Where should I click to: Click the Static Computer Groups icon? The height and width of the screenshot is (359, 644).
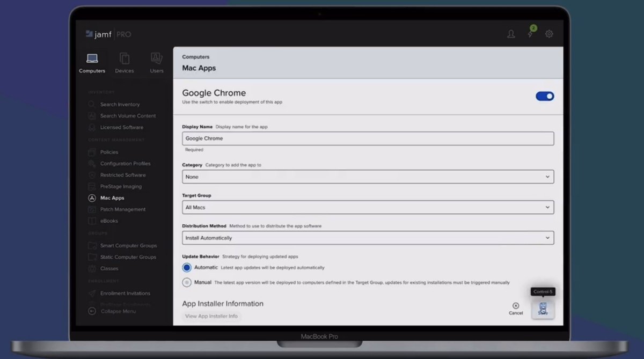[92, 257]
